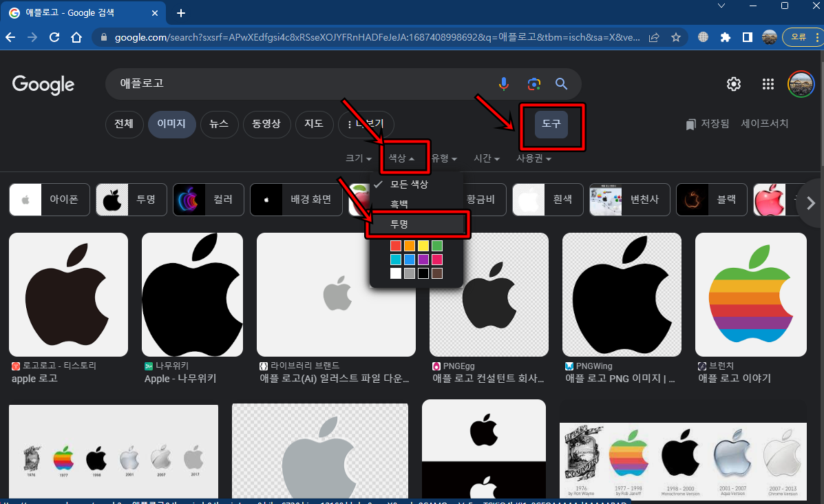Open rainbow Apple logo image from 브런치
The image size is (824, 504).
(x=751, y=295)
